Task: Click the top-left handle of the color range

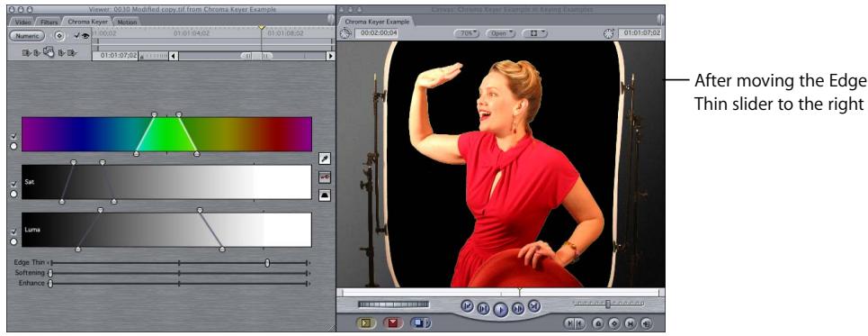Action: 155,114
